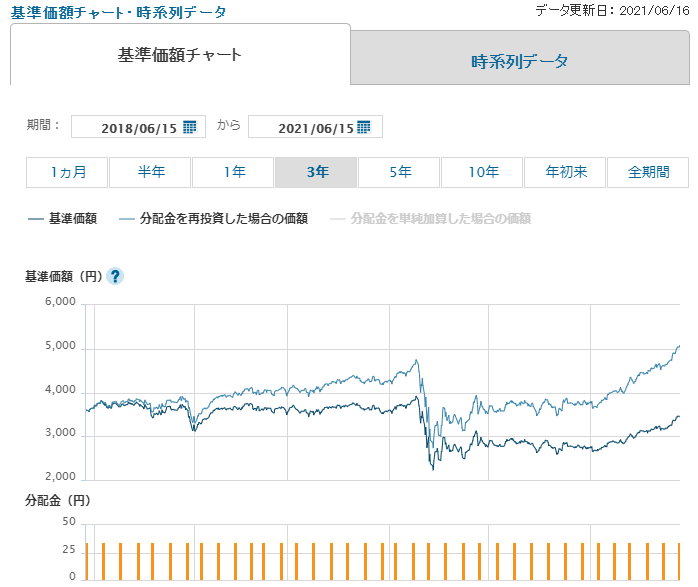This screenshot has width=698, height=587.
Task: Click the start date field 2018/06/15
Action: (138, 127)
